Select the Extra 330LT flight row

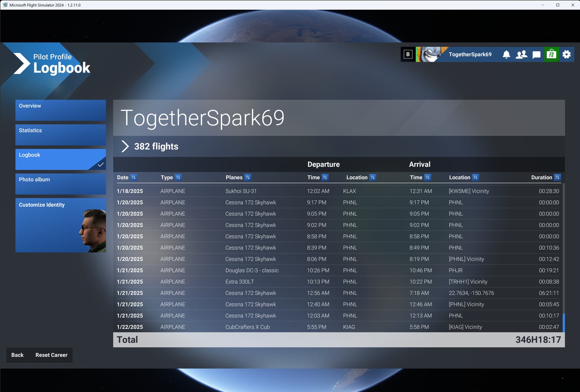(338, 281)
